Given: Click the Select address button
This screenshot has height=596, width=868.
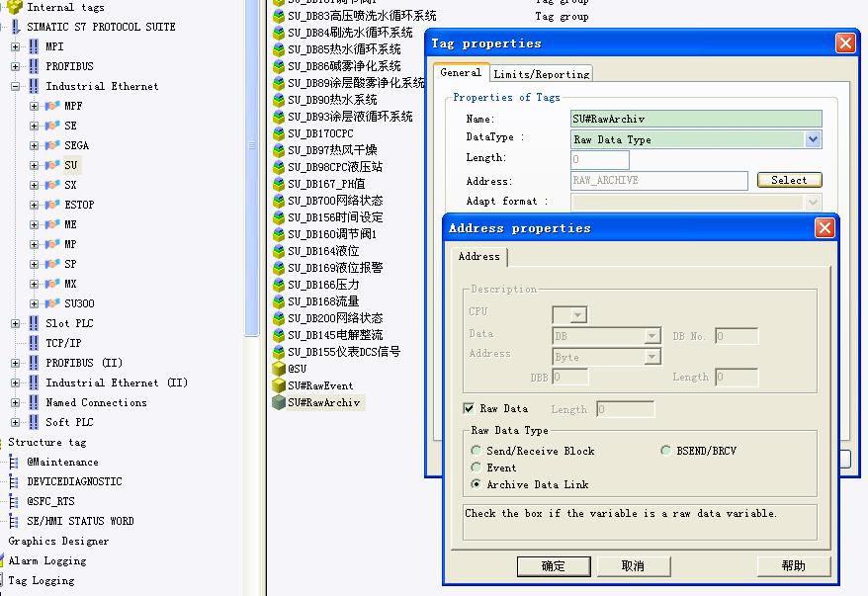Looking at the screenshot, I should [789, 180].
